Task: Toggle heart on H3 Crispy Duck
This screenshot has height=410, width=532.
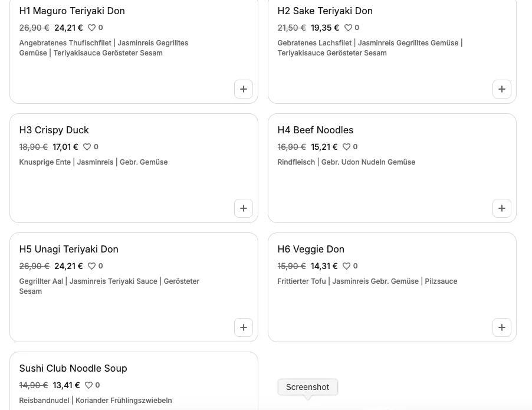Action: (87, 147)
